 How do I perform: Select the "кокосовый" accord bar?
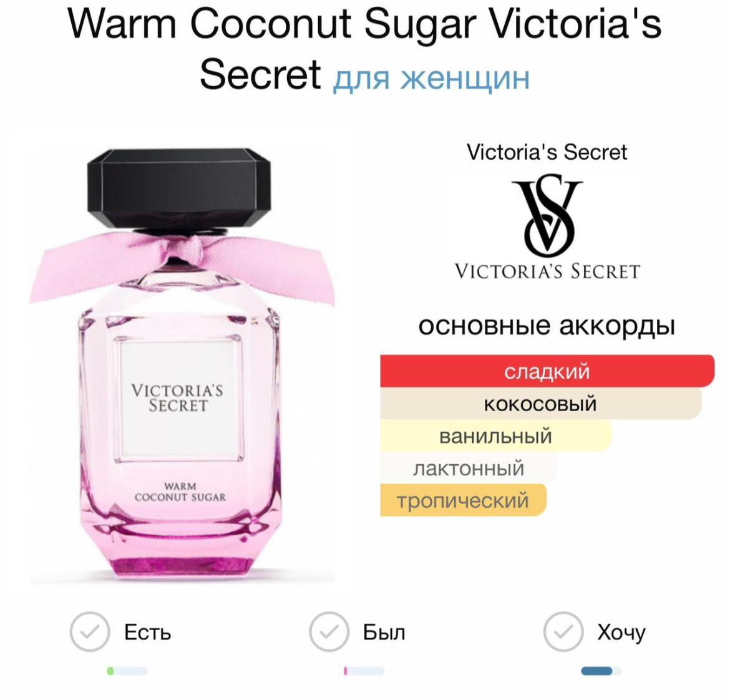point(540,404)
